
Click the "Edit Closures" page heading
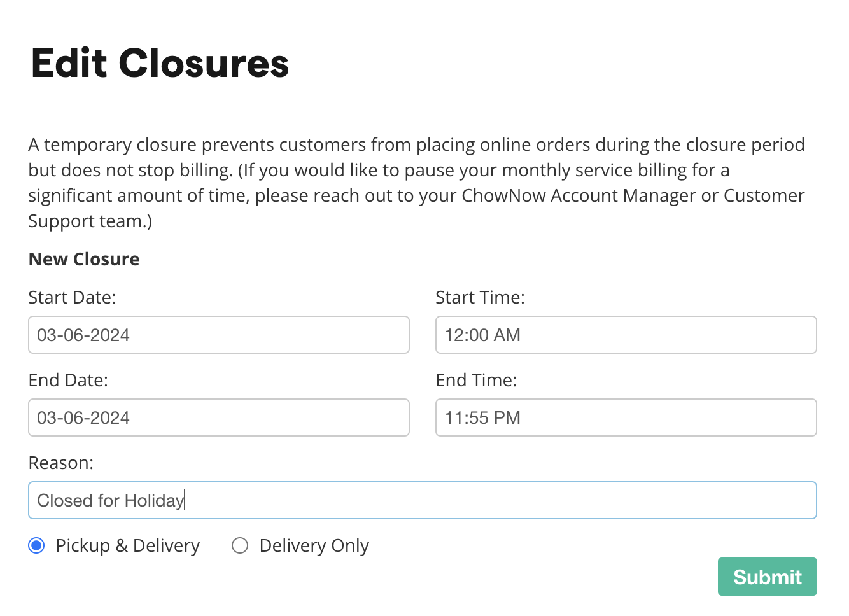[160, 64]
